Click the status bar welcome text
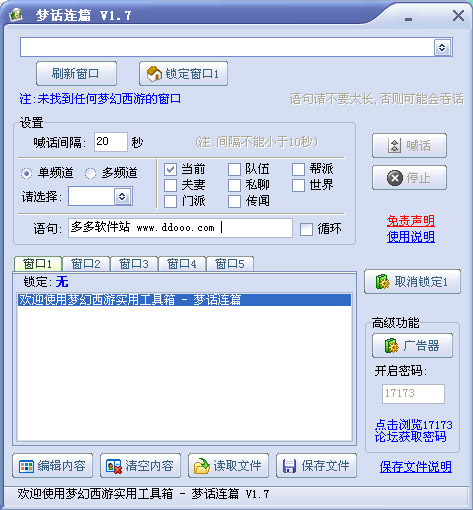Screen dimensions: 473x510 tap(143, 494)
